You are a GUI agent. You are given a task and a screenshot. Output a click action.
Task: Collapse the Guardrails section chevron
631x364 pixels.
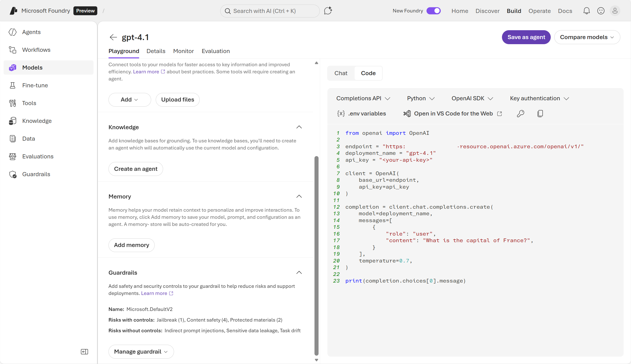click(x=299, y=273)
